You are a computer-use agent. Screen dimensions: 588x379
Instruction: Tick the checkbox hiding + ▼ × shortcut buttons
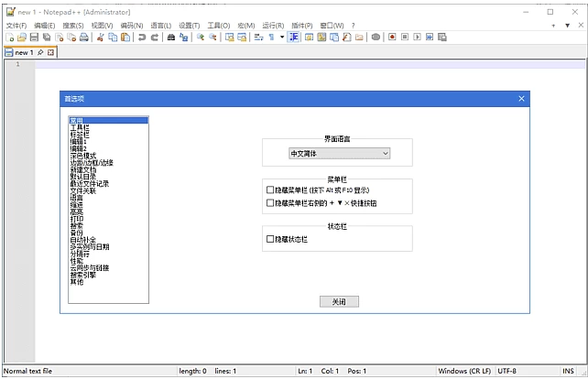click(x=270, y=202)
